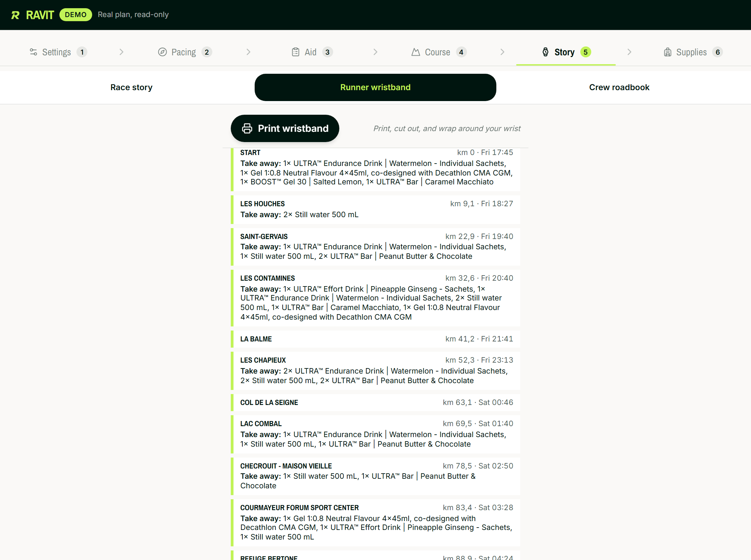Open the Crew roadbook view
The image size is (751, 560).
click(x=619, y=87)
